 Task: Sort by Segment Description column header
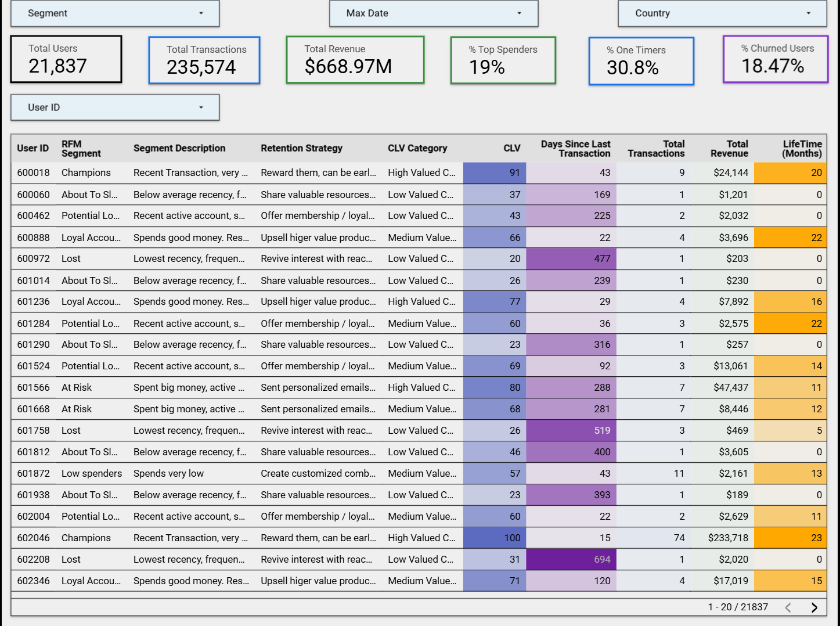click(x=179, y=148)
